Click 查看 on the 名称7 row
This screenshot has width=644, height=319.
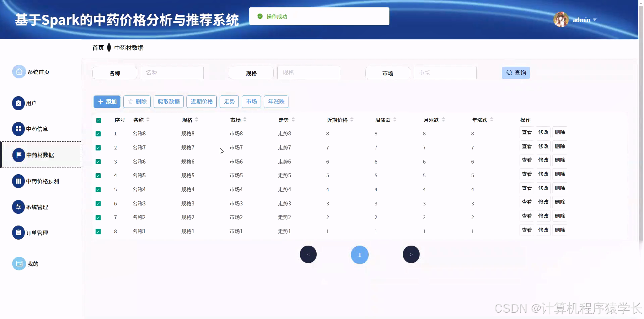point(527,146)
